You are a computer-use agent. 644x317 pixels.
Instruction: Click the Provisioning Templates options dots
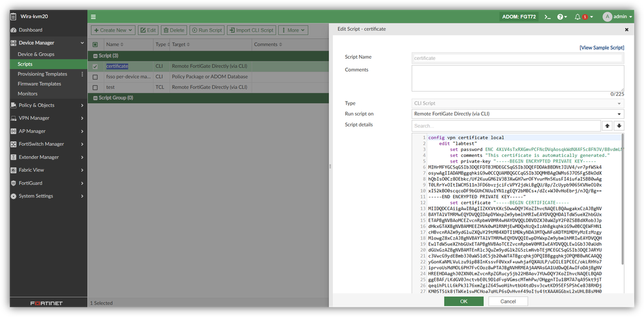pos(82,74)
